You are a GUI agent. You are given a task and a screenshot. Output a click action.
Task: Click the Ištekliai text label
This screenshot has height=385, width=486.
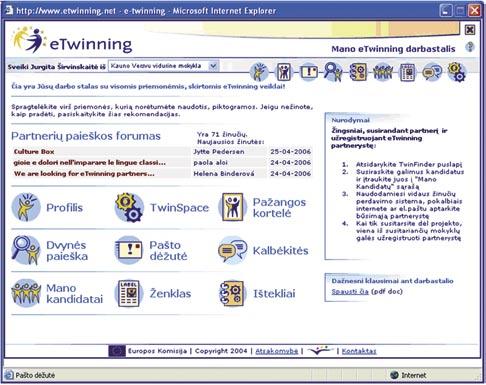pyautogui.click(x=274, y=294)
